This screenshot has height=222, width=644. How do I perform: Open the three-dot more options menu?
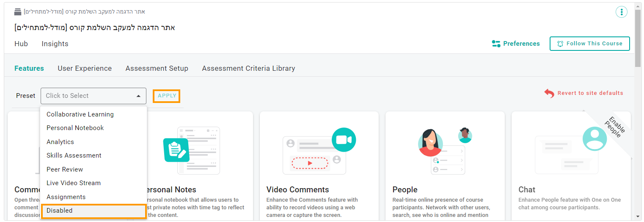point(621,12)
